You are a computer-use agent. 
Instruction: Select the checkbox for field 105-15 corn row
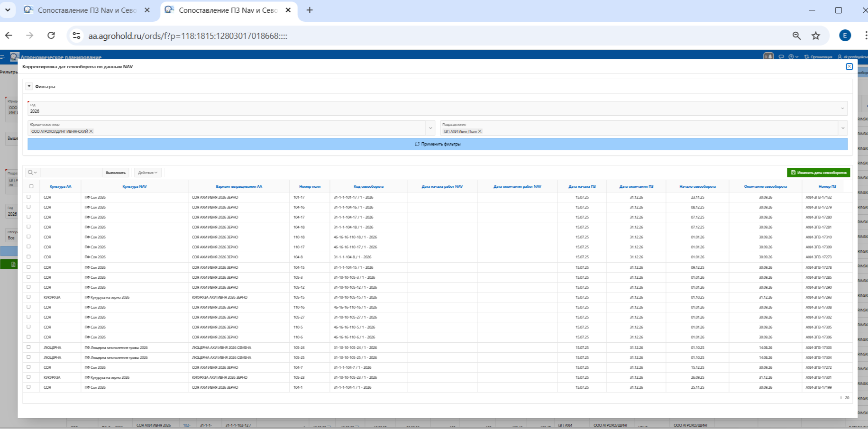(29, 297)
